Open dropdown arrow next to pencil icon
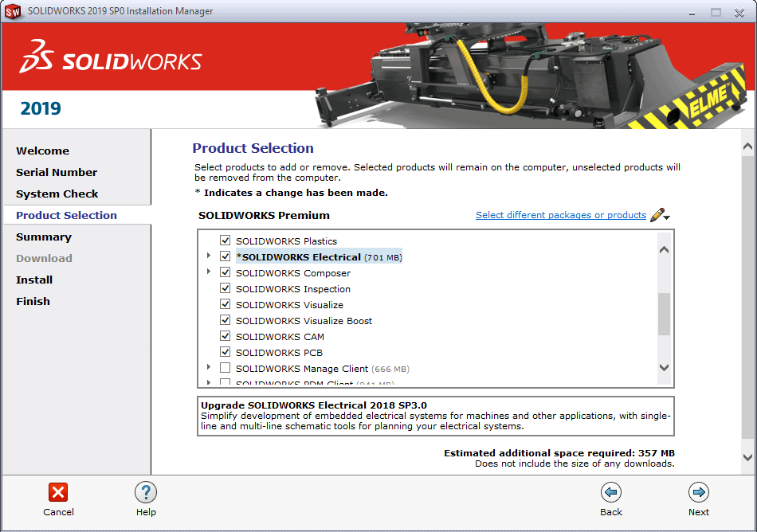The height and width of the screenshot is (532, 757). tap(667, 218)
